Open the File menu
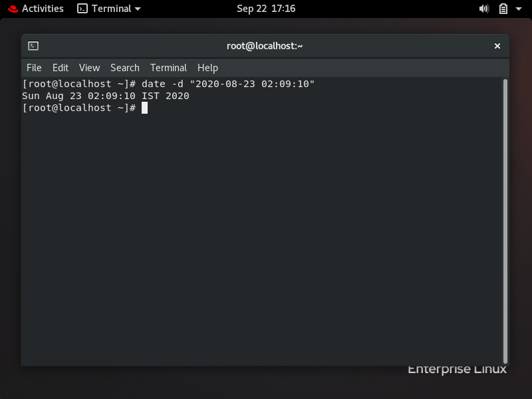Viewport: 532px width, 399px height. [33, 67]
